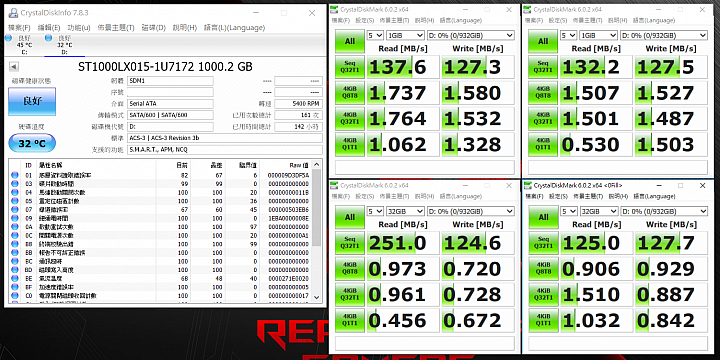Click 4KiB Q8T8 button beside 0.906 result
Image resolution: width=720 pixels, height=360 pixels.
(543, 269)
